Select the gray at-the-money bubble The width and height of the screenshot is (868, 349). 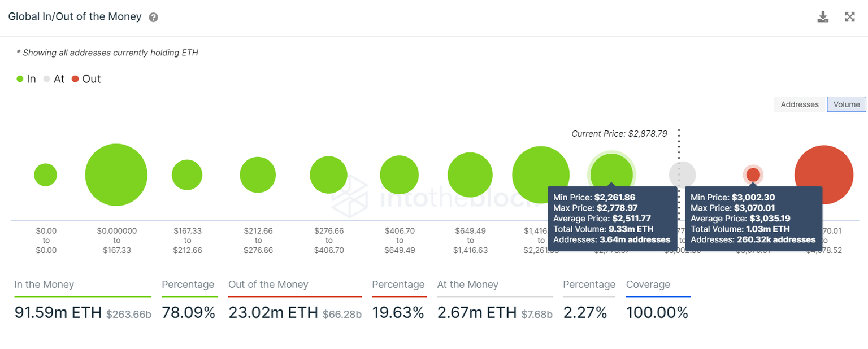[683, 174]
